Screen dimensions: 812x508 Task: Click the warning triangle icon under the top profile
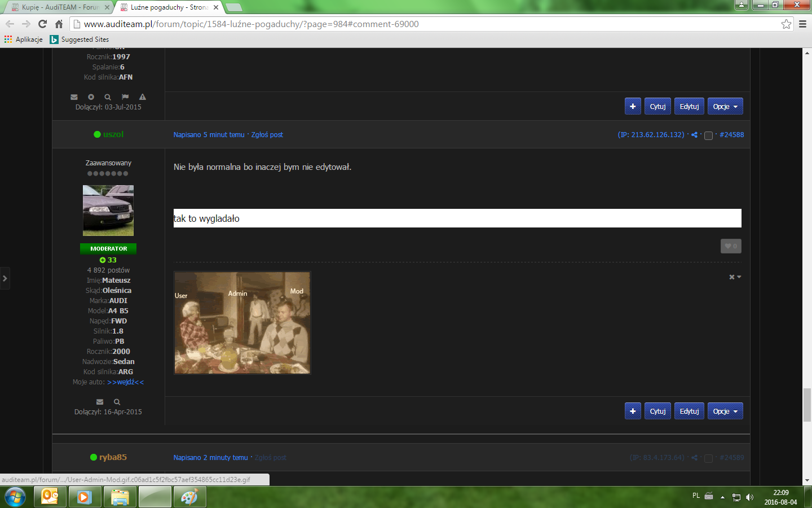click(x=143, y=97)
